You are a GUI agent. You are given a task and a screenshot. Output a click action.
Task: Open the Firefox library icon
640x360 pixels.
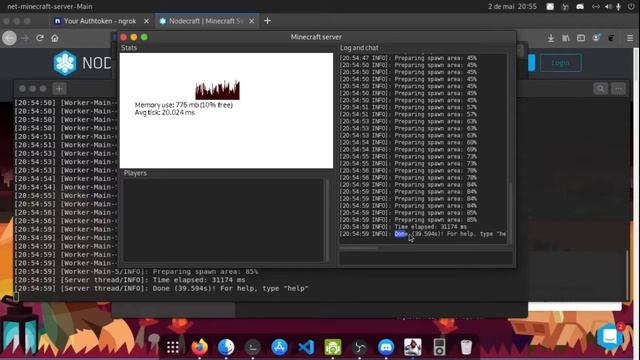coord(566,38)
